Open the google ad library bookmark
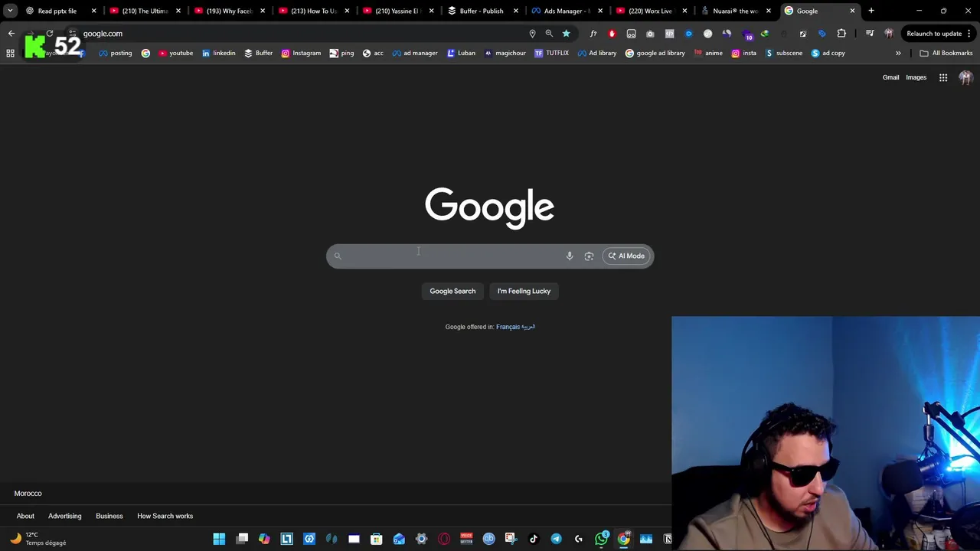 (x=655, y=53)
